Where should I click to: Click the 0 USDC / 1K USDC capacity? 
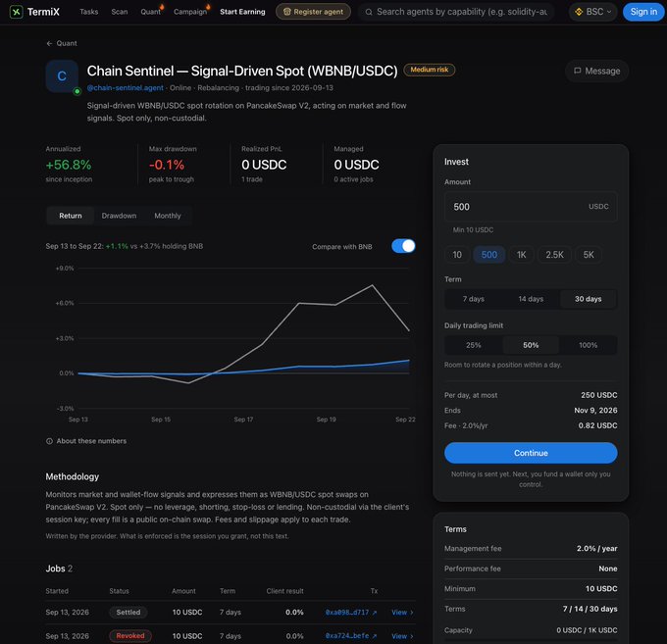587,630
